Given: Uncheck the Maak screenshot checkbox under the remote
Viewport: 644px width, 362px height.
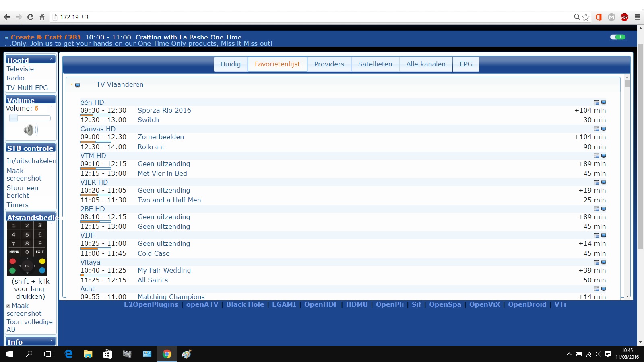Looking at the screenshot, I should click(8, 306).
